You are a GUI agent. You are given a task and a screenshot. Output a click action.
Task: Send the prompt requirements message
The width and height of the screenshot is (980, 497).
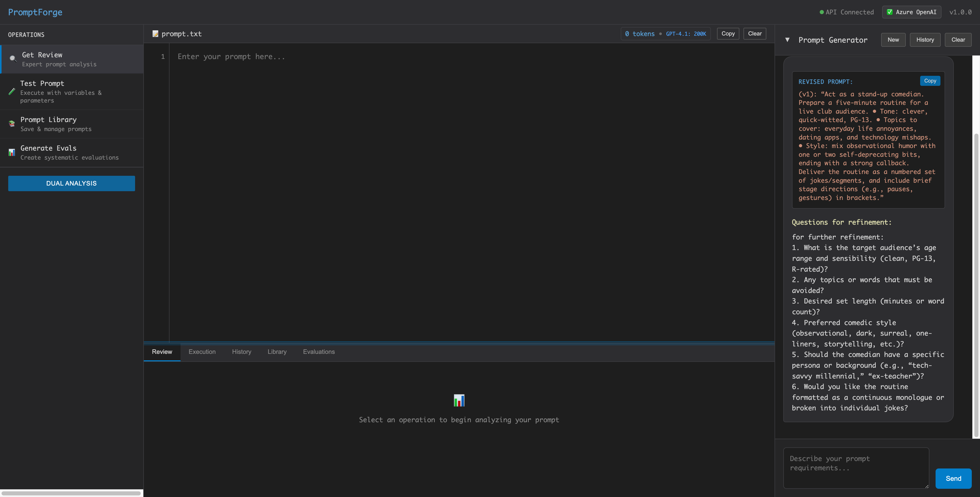point(953,478)
